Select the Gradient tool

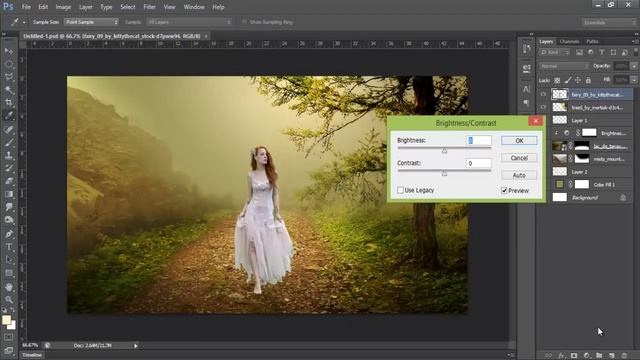click(x=9, y=194)
